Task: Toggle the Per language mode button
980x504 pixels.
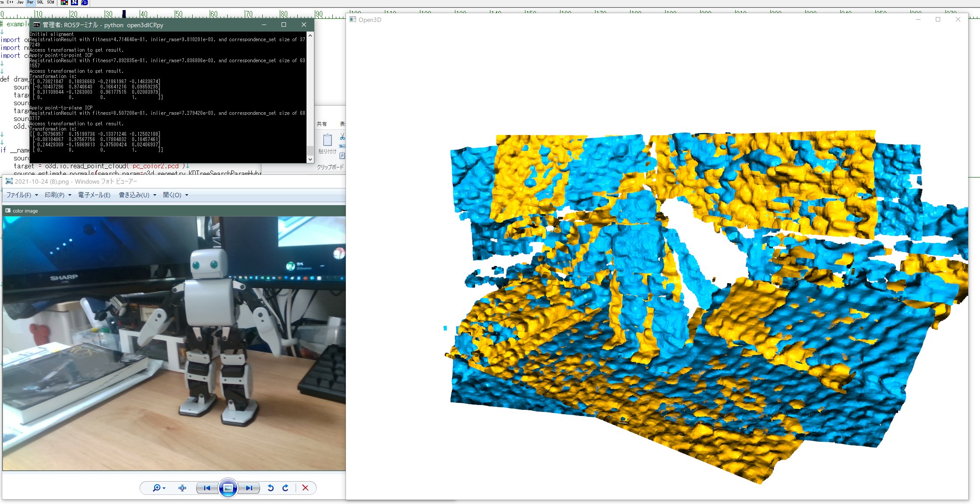Action: 30,2
